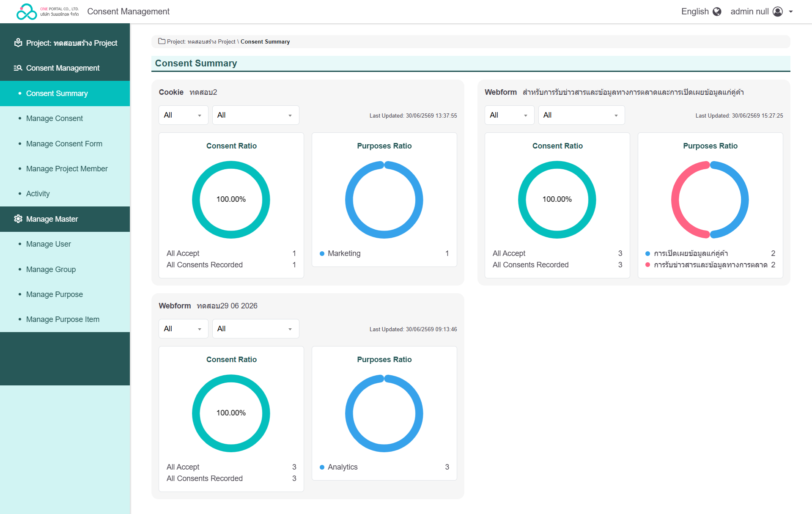
Task: Click the globe language icon
Action: pos(717,11)
